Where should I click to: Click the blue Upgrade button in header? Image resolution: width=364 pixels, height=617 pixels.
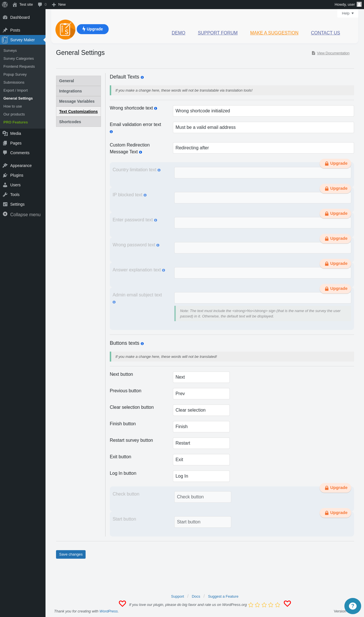coord(93,29)
